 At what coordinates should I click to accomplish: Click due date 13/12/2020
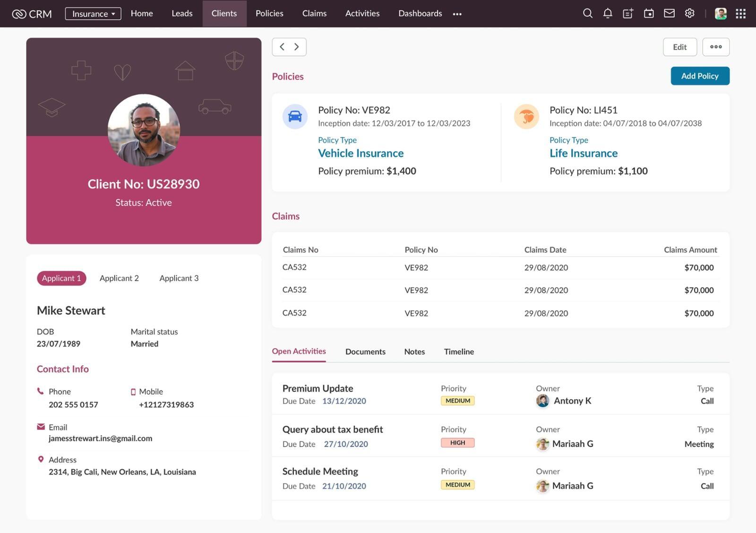(344, 401)
